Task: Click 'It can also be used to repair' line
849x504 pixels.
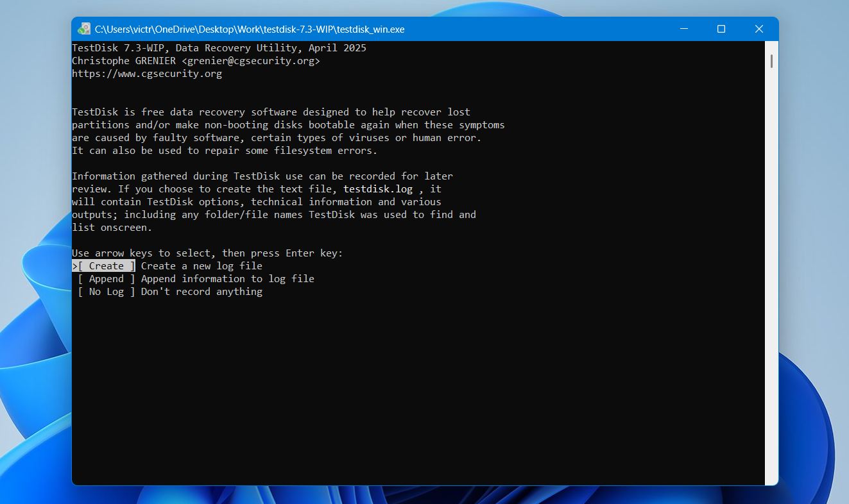Action: pos(225,151)
